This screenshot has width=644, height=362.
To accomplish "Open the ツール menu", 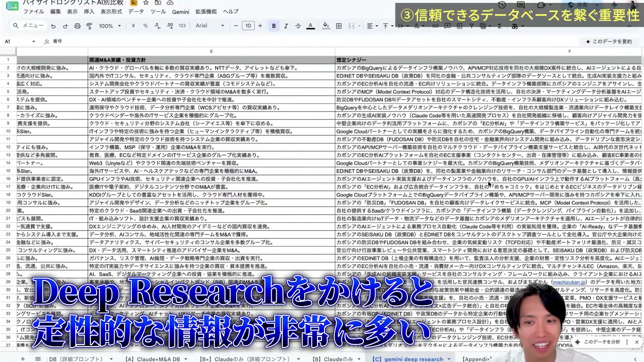I will coord(158,11).
